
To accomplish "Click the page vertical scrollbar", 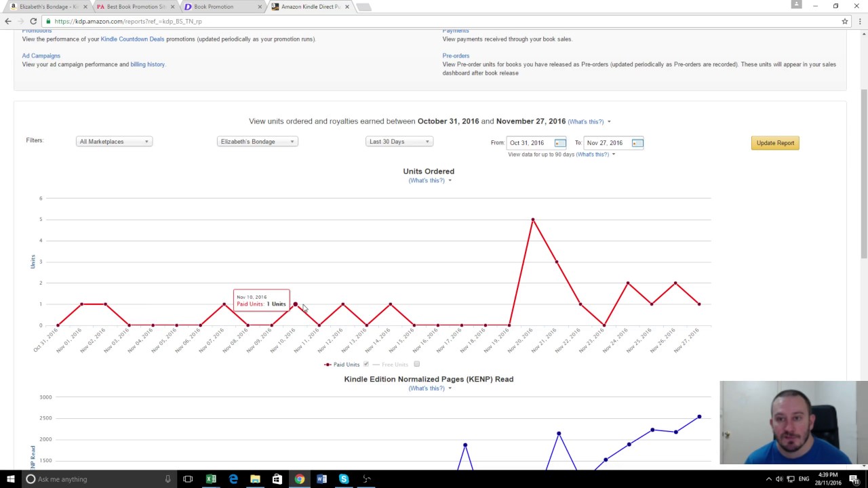I will point(864,173).
